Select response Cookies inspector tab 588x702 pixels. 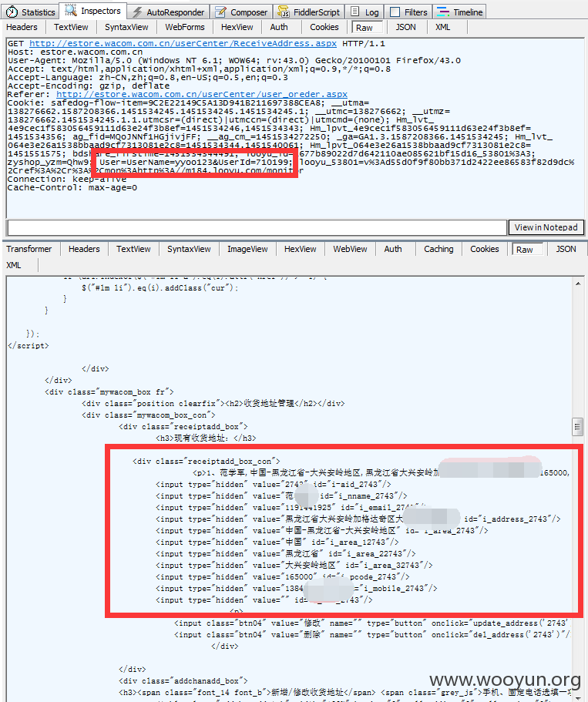[485, 250]
